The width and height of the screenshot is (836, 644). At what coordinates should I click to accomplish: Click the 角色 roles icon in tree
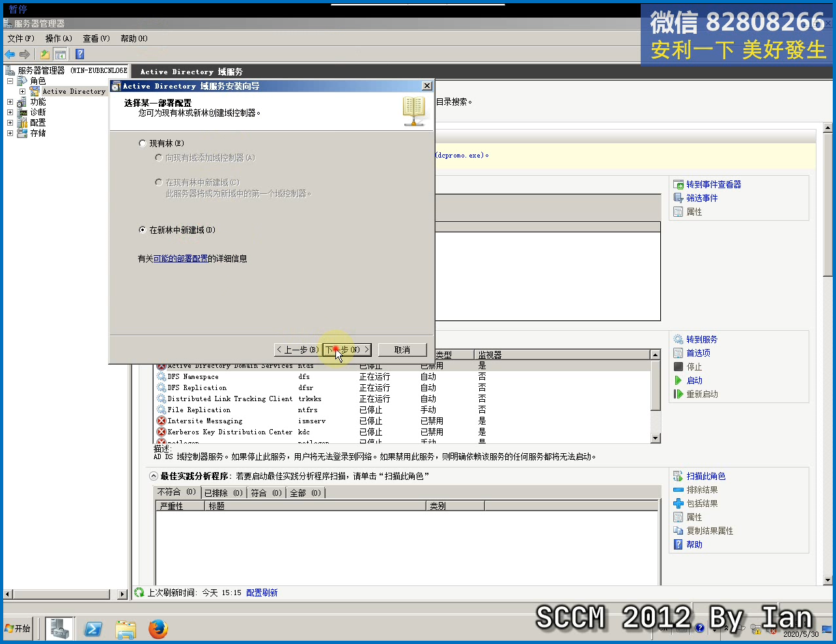[x=22, y=81]
